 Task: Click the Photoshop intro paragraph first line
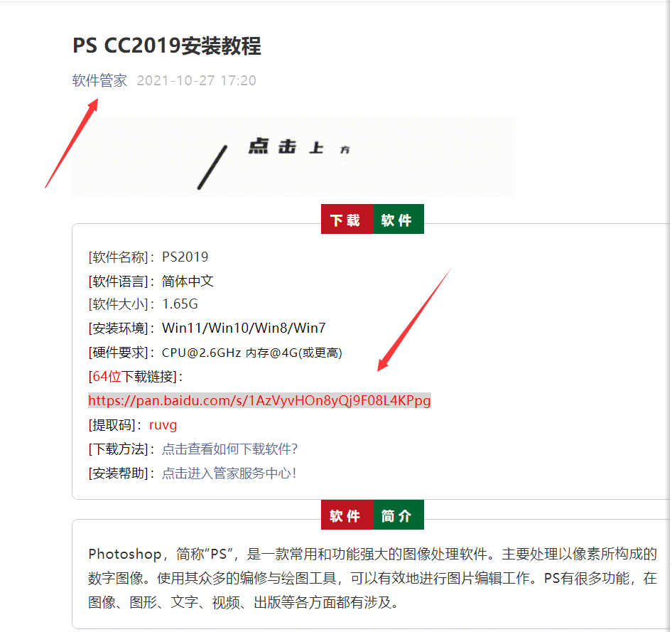[372, 554]
